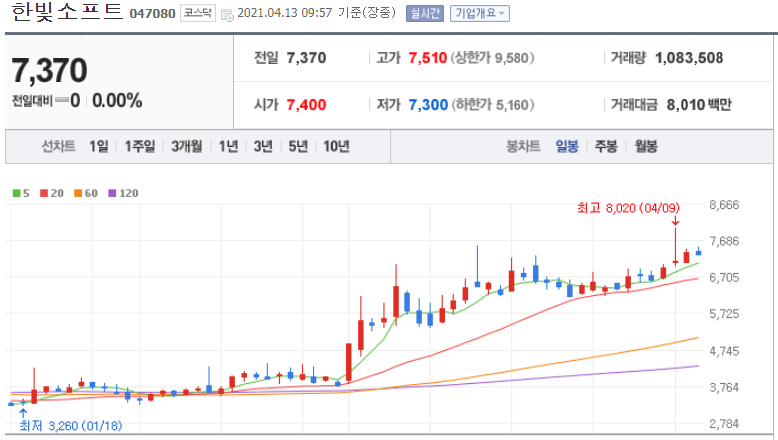Click the 시가 value 7,400
778x440 pixels.
click(x=306, y=105)
